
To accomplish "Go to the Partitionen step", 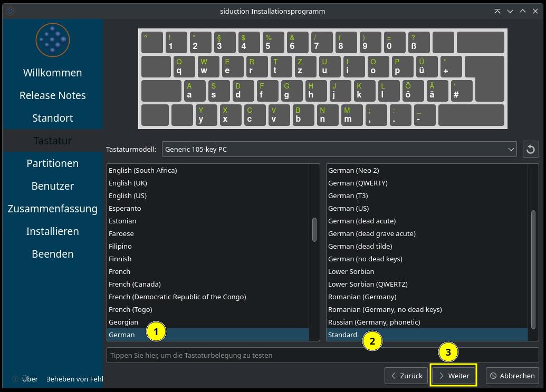I will click(x=52, y=163).
